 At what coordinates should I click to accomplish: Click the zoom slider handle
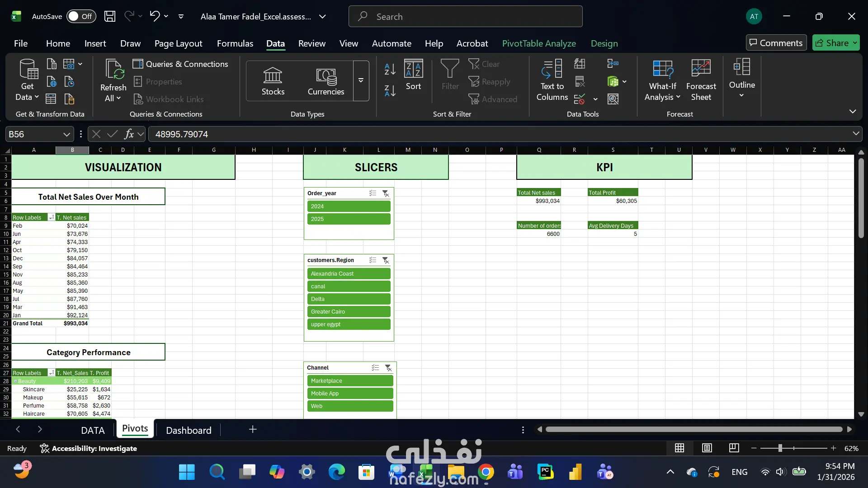coord(780,448)
